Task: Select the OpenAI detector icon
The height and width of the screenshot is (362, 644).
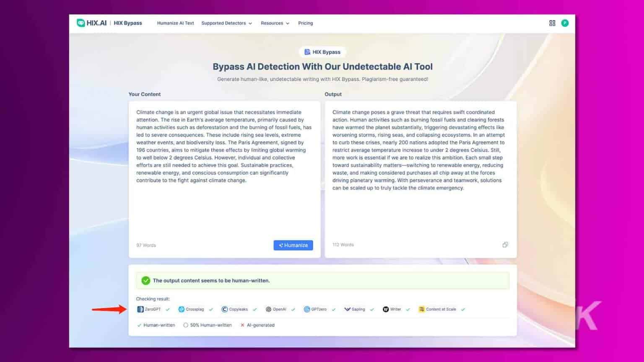Action: [x=268, y=309]
